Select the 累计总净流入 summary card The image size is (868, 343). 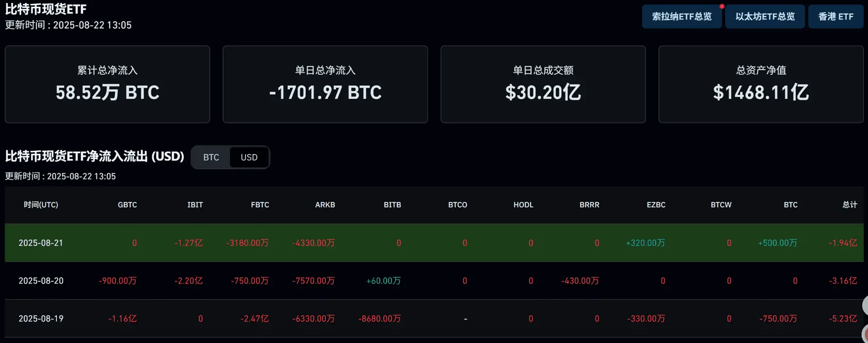click(107, 84)
